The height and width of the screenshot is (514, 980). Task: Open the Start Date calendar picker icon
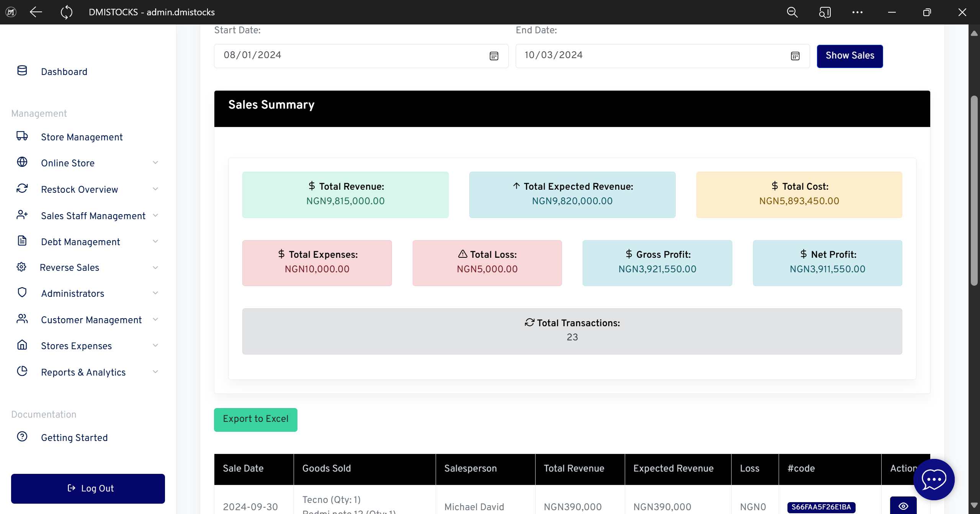tap(494, 56)
